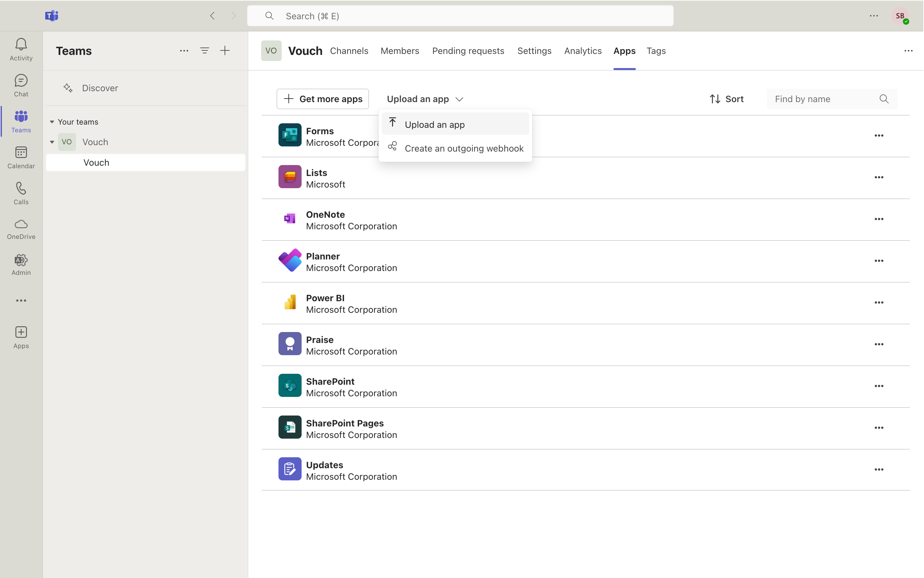924x578 pixels.
Task: Open more options for Praise row
Action: coord(879,344)
